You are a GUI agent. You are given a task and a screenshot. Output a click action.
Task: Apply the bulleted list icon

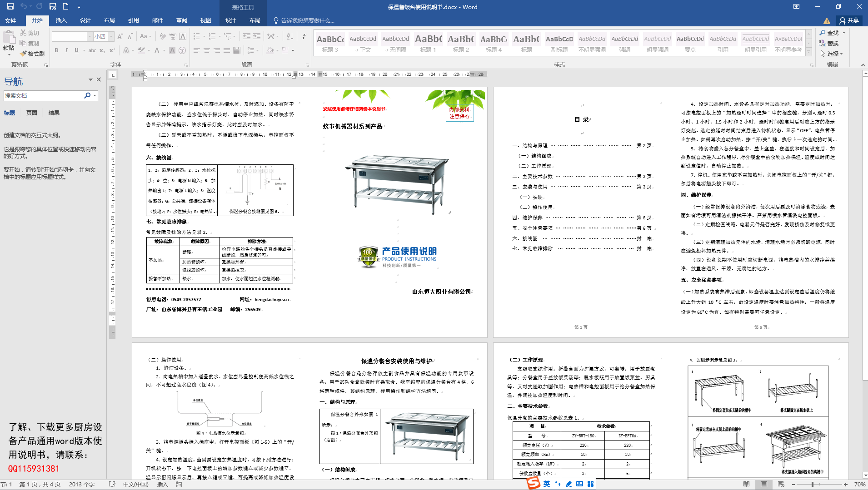pos(197,36)
